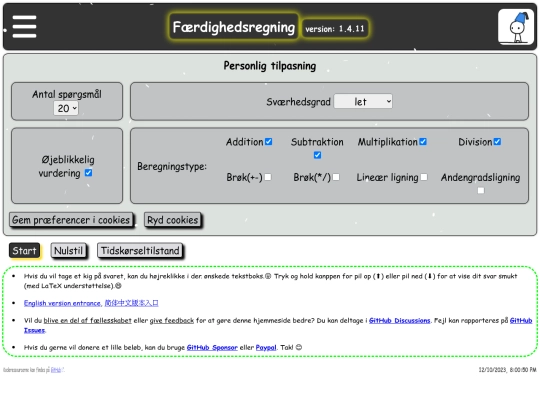540x405 pixels.
Task: Click the Nulstil button
Action: [68, 250]
